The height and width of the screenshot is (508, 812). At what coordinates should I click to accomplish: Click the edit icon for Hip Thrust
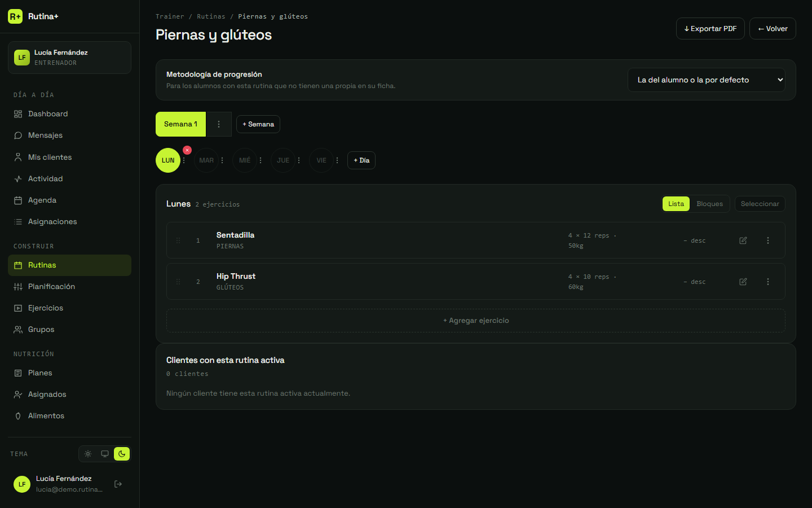coord(743,282)
